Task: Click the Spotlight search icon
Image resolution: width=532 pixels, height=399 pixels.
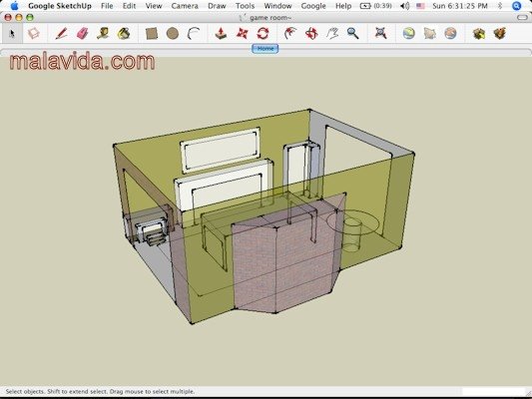Action: coord(516,6)
